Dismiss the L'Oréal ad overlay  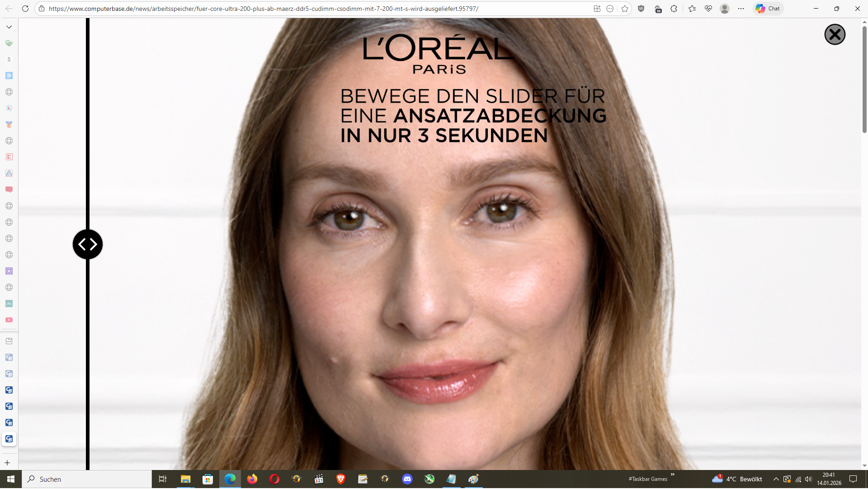[835, 34]
